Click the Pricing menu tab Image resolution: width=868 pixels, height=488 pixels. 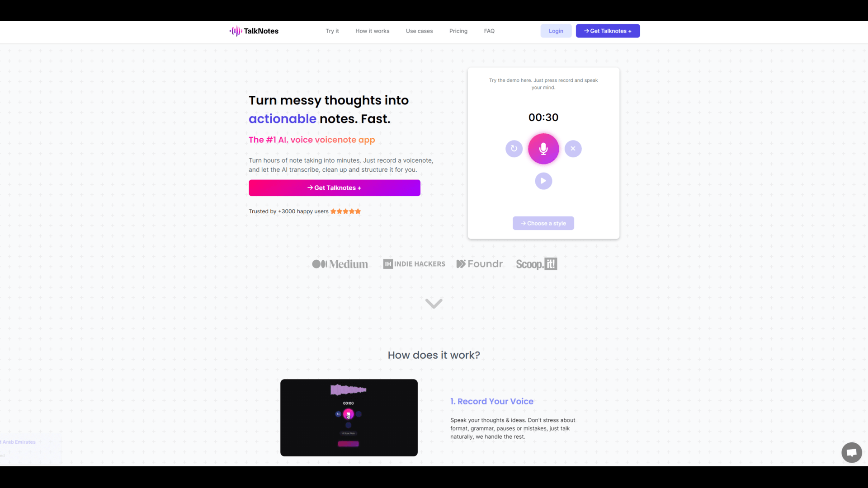point(458,31)
